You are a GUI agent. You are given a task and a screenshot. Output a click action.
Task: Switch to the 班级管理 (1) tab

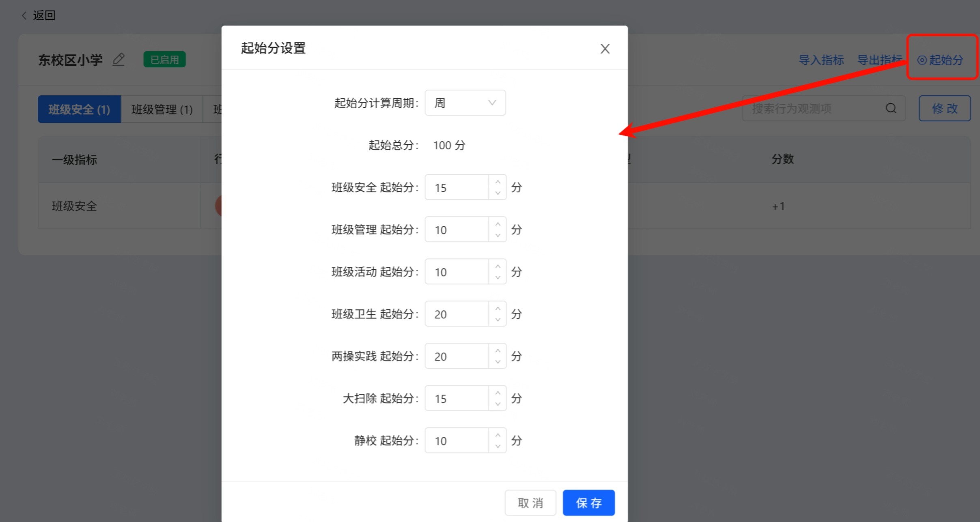tap(162, 109)
